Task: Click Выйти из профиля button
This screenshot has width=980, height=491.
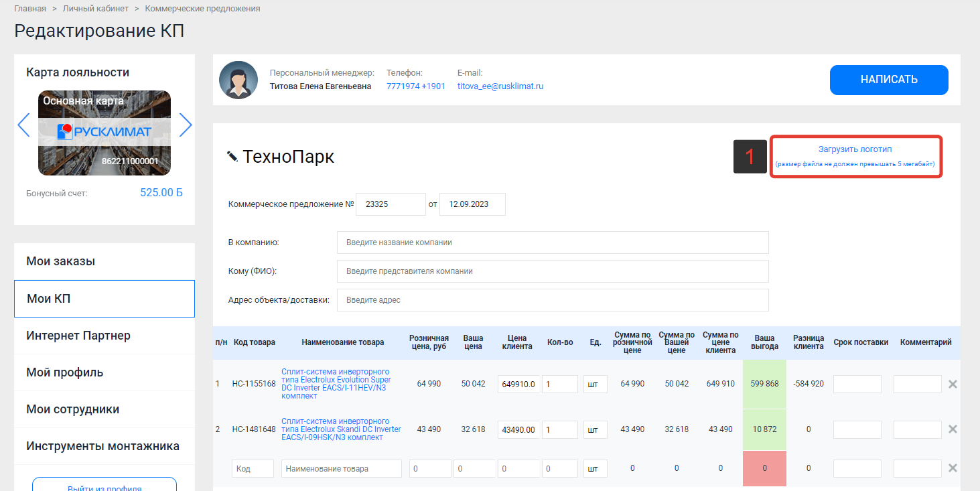Action: [x=104, y=484]
